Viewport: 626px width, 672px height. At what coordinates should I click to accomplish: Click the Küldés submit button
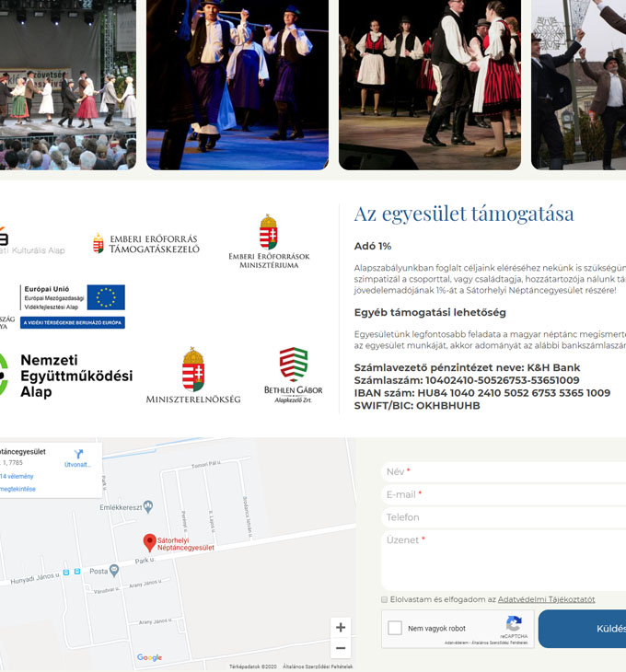coord(582,629)
